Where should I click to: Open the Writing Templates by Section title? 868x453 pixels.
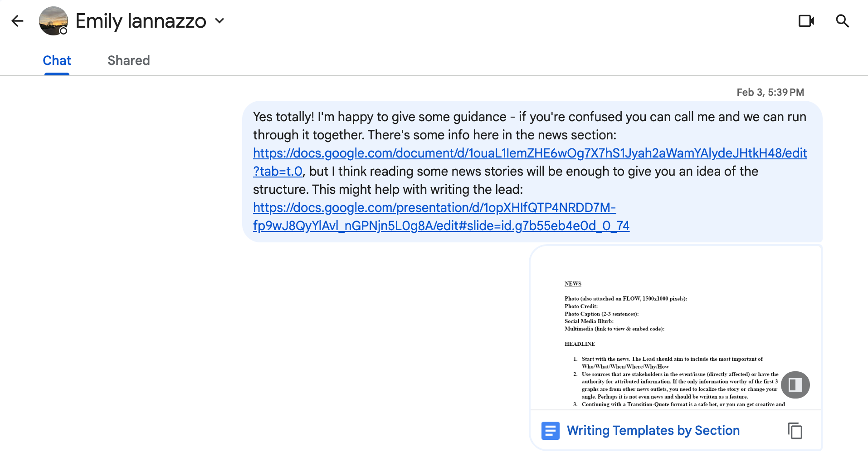pos(653,430)
